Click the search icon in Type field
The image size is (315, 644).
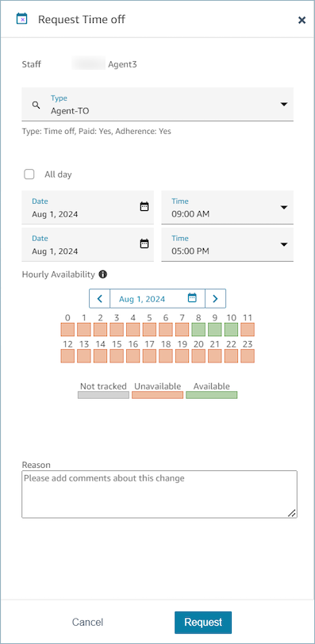click(36, 105)
